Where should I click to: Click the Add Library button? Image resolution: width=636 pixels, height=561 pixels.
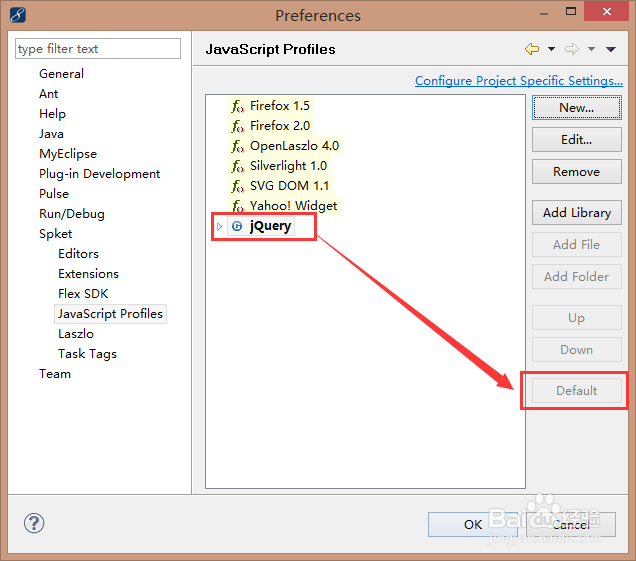coord(576,213)
